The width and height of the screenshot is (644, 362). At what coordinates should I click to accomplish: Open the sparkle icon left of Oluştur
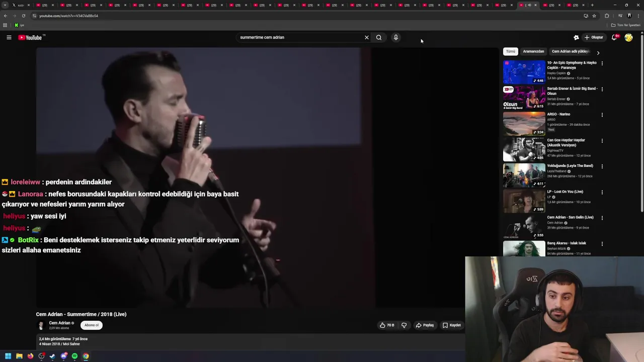click(x=577, y=37)
